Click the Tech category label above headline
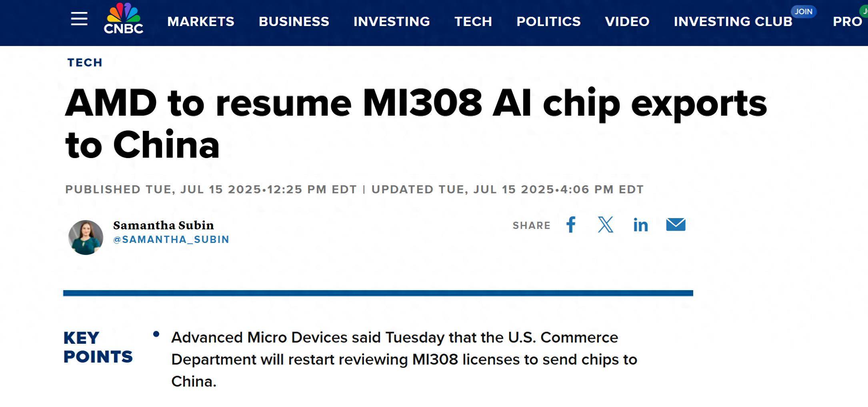Image resolution: width=868 pixels, height=407 pixels. 85,62
